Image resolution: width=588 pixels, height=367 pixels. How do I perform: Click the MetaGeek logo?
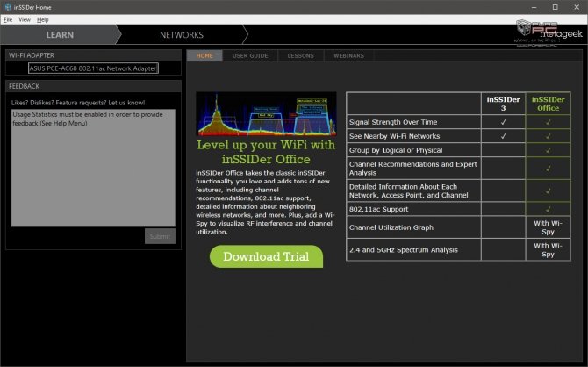561,34
